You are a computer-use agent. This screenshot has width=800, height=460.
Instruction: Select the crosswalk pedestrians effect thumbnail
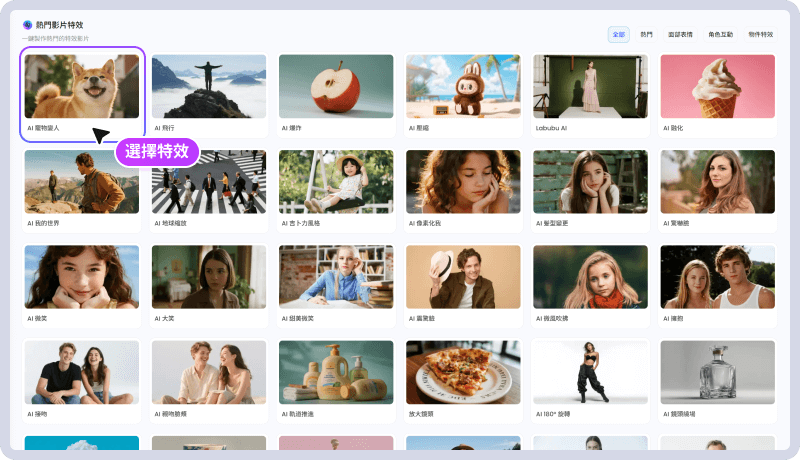click(209, 182)
